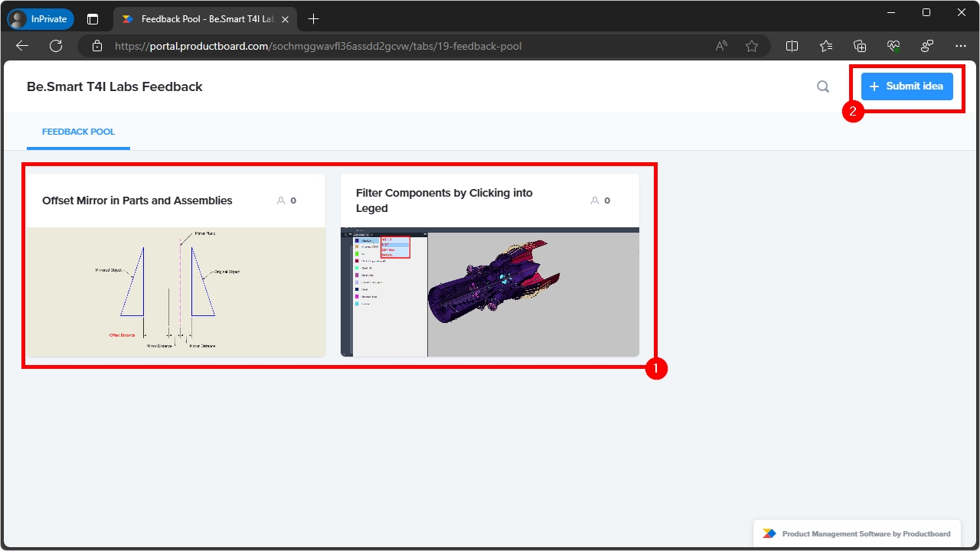The image size is (980, 551).
Task: Open the browser Settings and more menu
Action: click(x=961, y=46)
